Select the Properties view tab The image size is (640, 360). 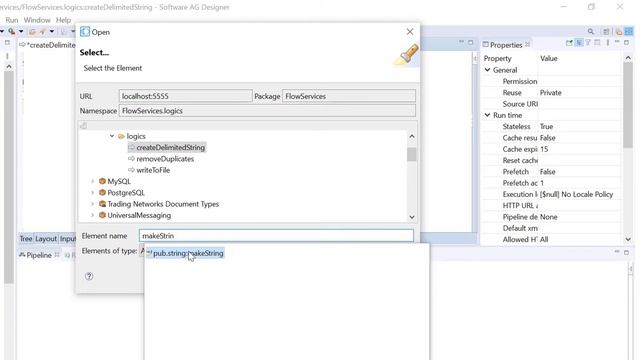506,44
